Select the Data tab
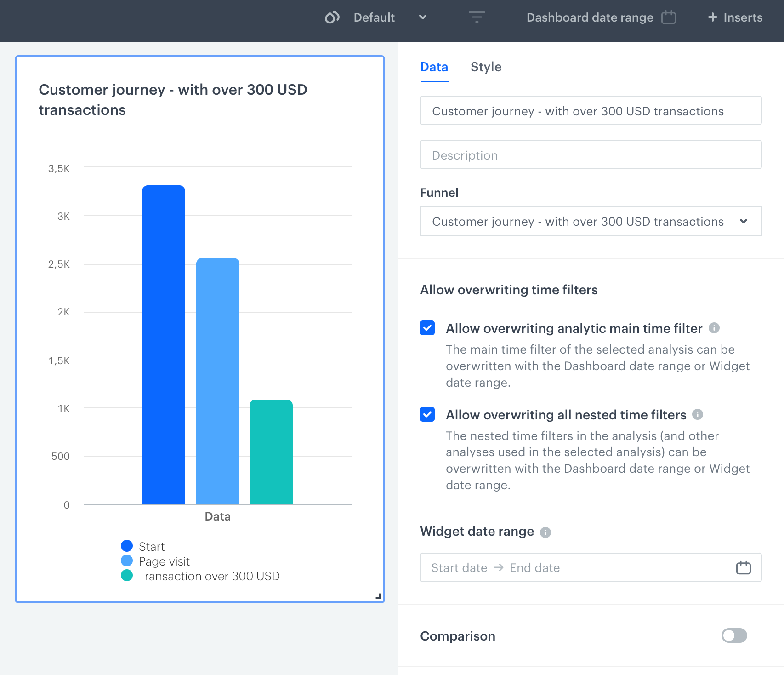The image size is (784, 675). (434, 67)
